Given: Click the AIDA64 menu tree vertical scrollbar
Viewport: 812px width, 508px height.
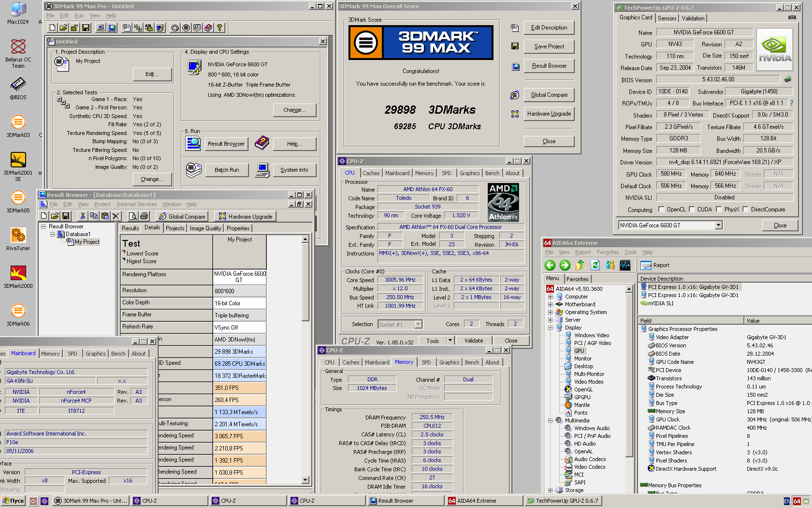Looking at the screenshot, I should click(629, 389).
